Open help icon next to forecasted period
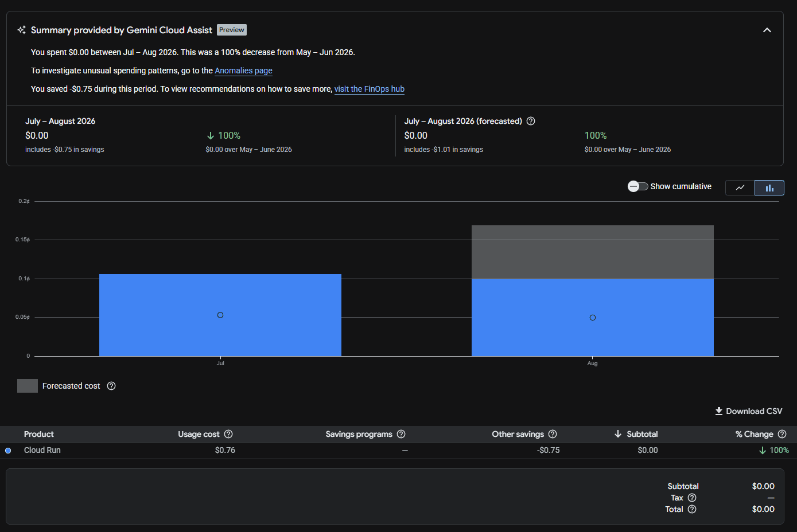The image size is (797, 532). [x=531, y=121]
